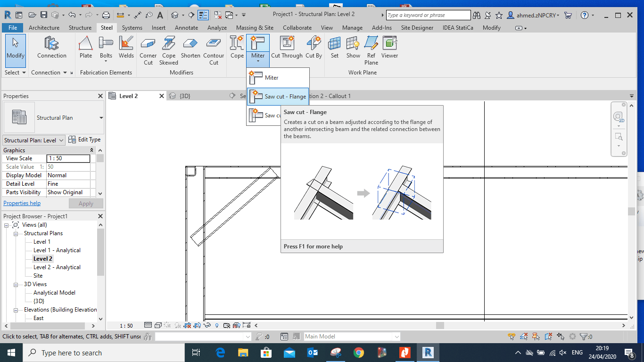Open the Connection panel dropdown
Screen dimensions: 644x362
(65, 72)
